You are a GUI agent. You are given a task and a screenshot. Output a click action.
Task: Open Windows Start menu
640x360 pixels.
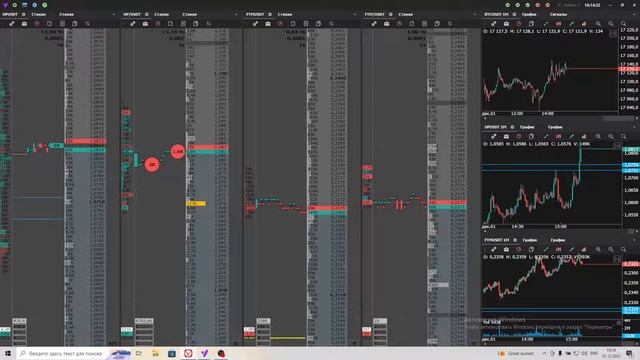tap(7, 353)
